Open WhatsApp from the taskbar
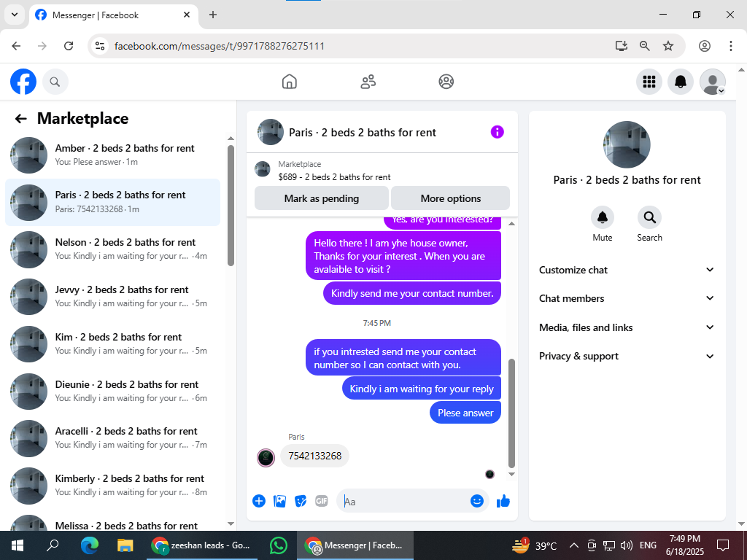Image resolution: width=747 pixels, height=560 pixels. [278, 545]
